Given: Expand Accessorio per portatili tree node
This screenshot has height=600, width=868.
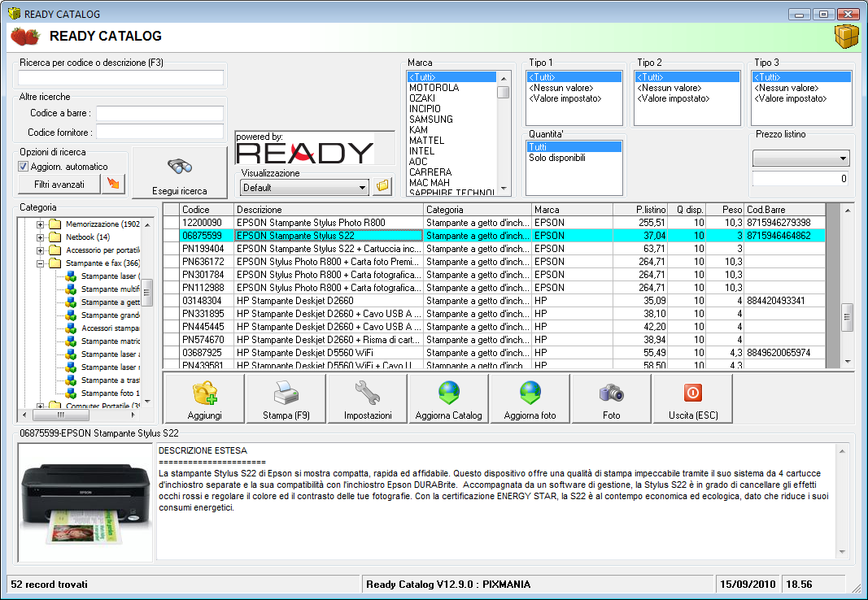Looking at the screenshot, I should point(41,250).
